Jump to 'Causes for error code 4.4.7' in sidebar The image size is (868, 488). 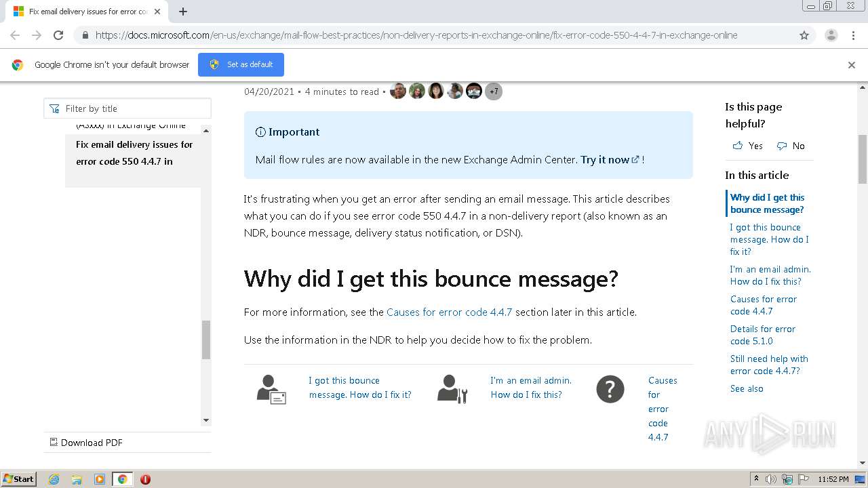764,305
